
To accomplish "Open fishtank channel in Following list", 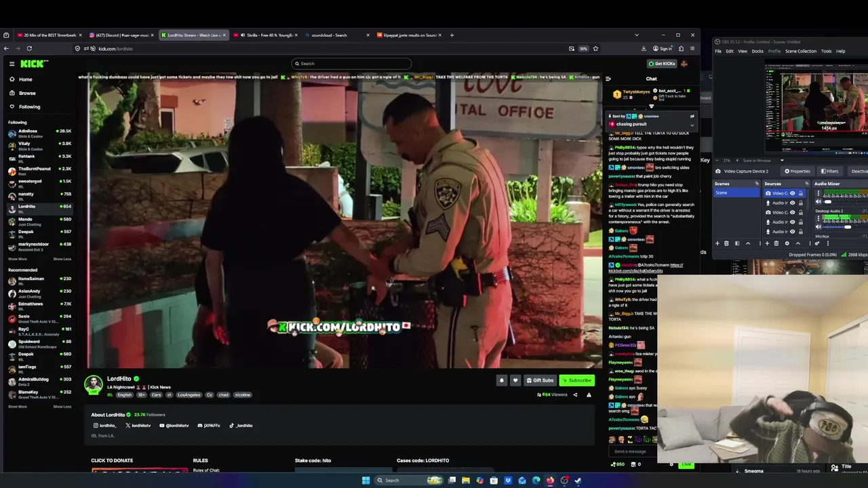I will coord(39,158).
